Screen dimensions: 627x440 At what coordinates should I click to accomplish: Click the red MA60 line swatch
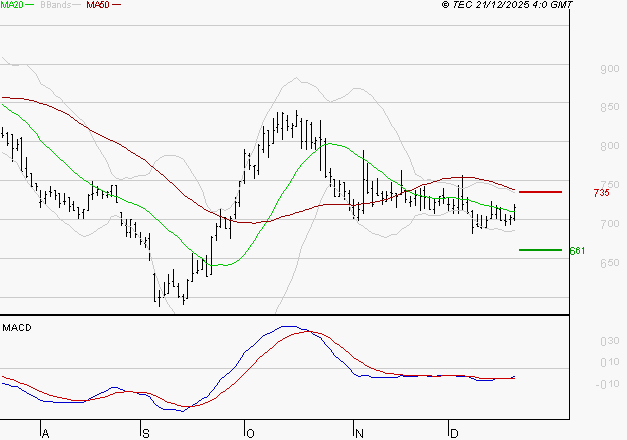click(x=117, y=6)
